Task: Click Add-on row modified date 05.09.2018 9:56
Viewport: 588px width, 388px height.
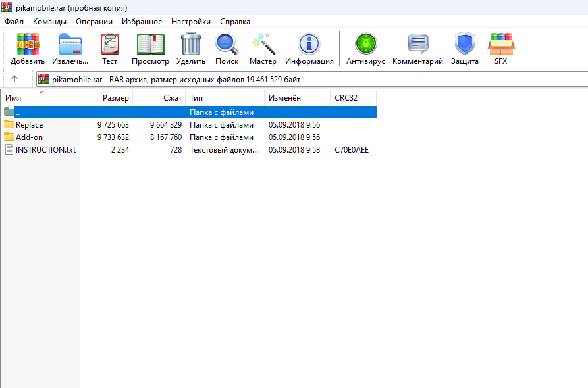Action: 294,137
